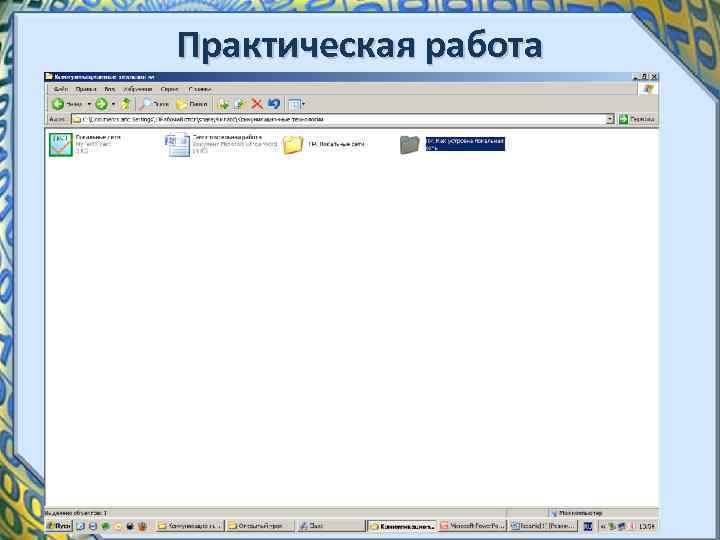Open the Forward button history dropdown arrow
Screen dimensions: 720x540
coord(113,104)
